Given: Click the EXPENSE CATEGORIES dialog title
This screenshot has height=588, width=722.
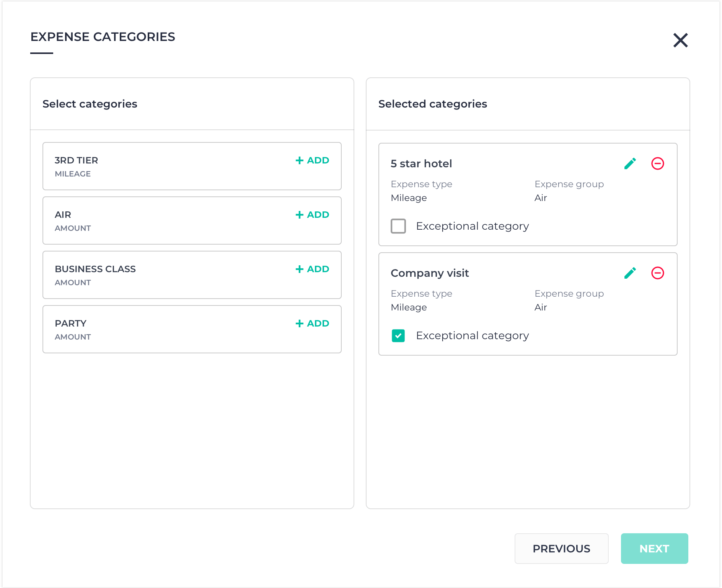Looking at the screenshot, I should (103, 37).
